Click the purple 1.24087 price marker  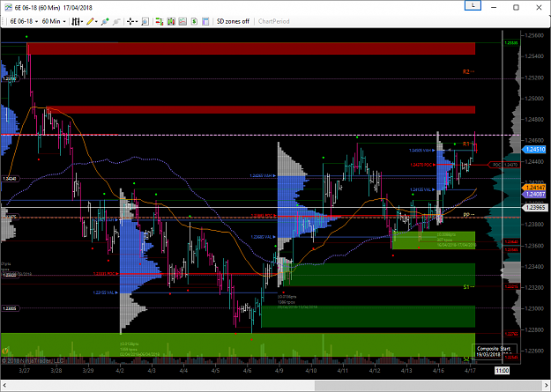534,194
